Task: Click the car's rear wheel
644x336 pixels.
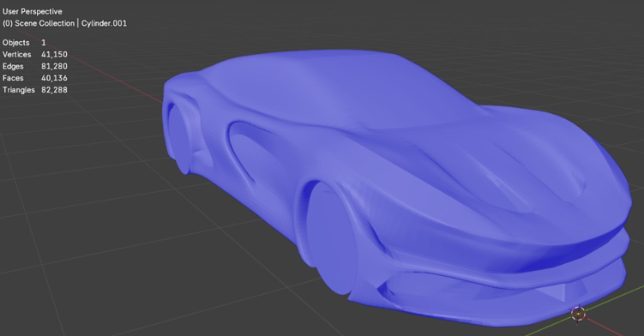Action: 180,138
